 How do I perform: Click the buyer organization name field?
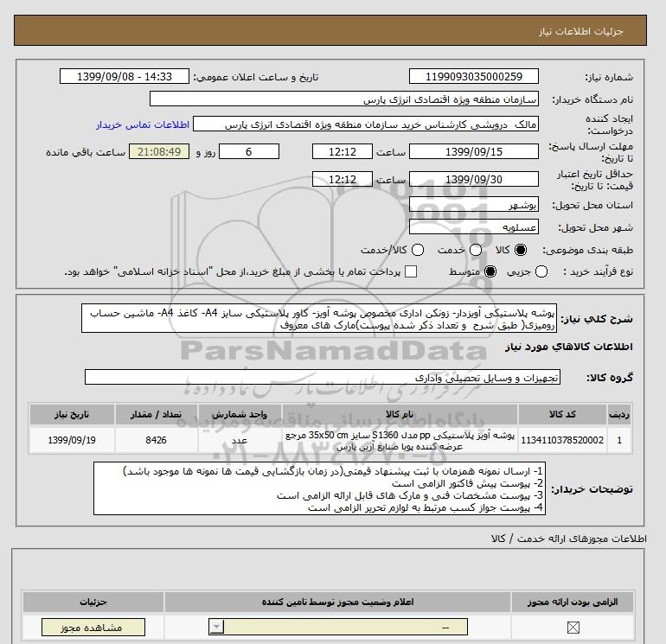point(344,99)
